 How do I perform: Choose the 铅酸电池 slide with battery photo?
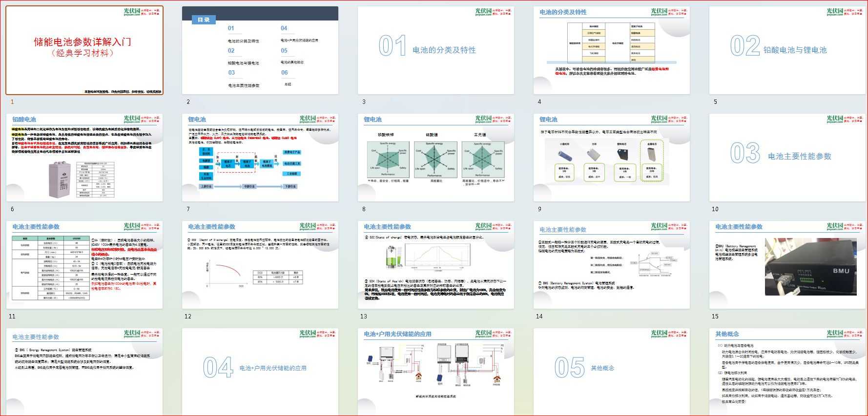[x=84, y=158]
